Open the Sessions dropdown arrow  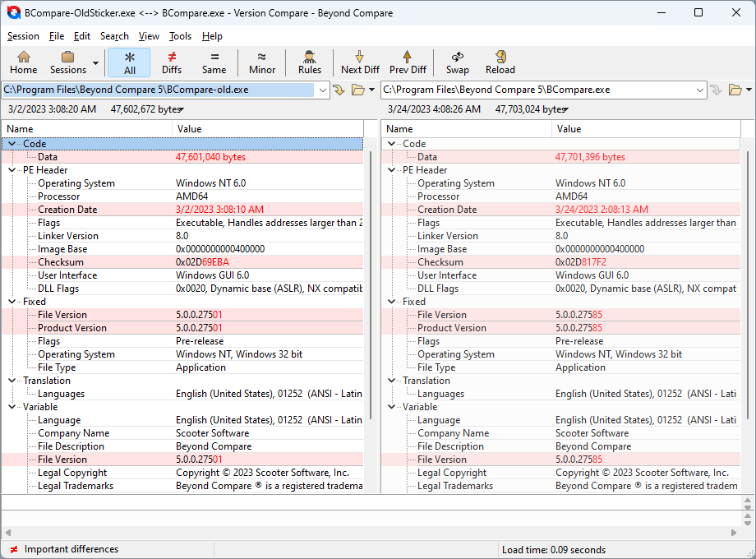tap(95, 62)
